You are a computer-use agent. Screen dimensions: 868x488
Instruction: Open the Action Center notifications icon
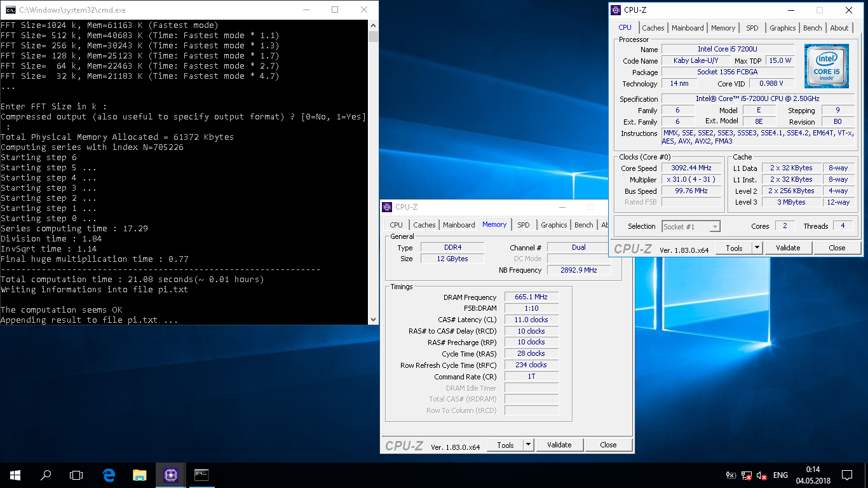(846, 475)
